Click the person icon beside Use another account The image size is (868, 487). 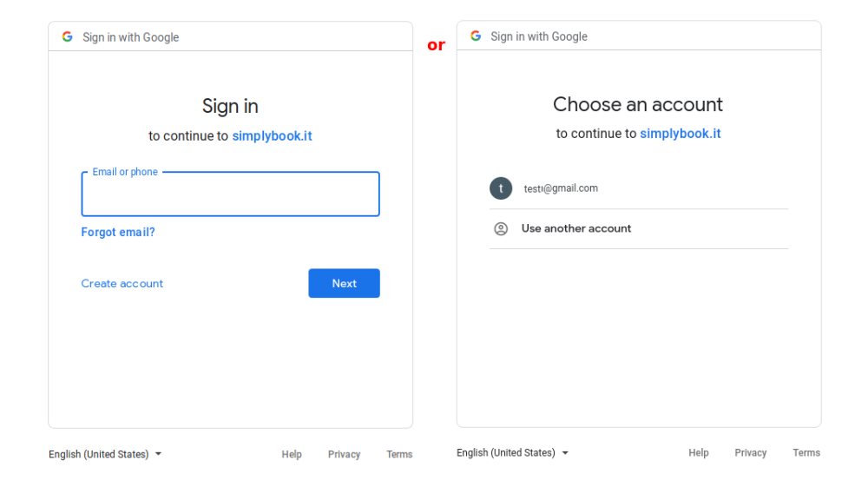click(501, 229)
